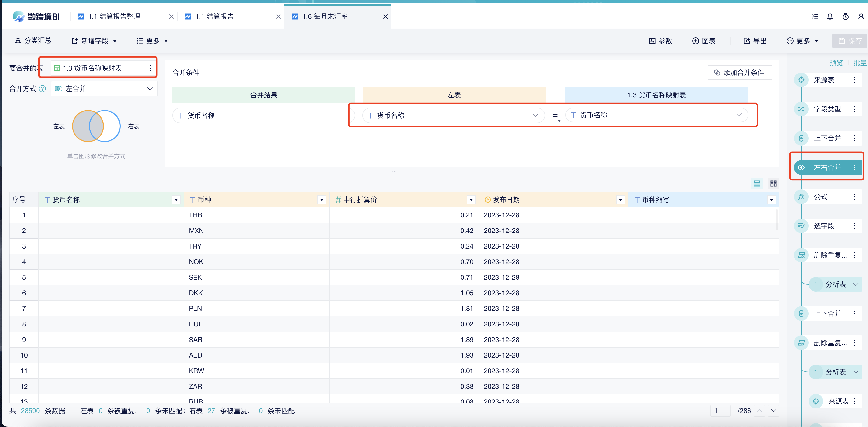Click the notification bell icon
The height and width of the screenshot is (427, 868).
tap(830, 16)
